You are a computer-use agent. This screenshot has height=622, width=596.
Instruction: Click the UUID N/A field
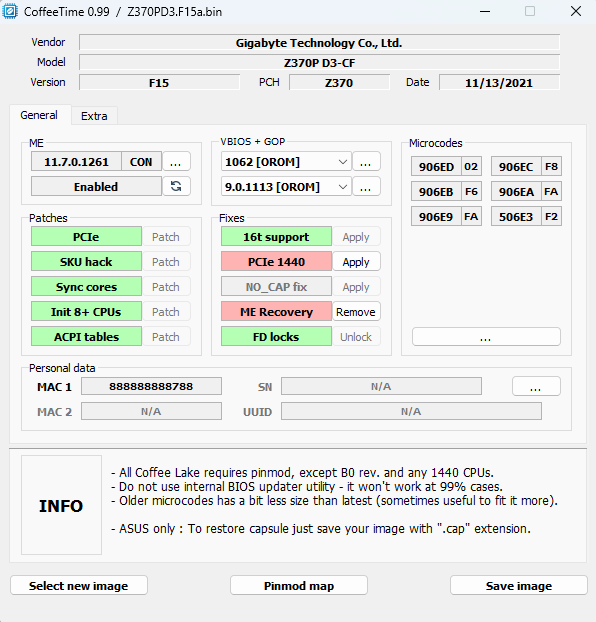click(x=411, y=411)
